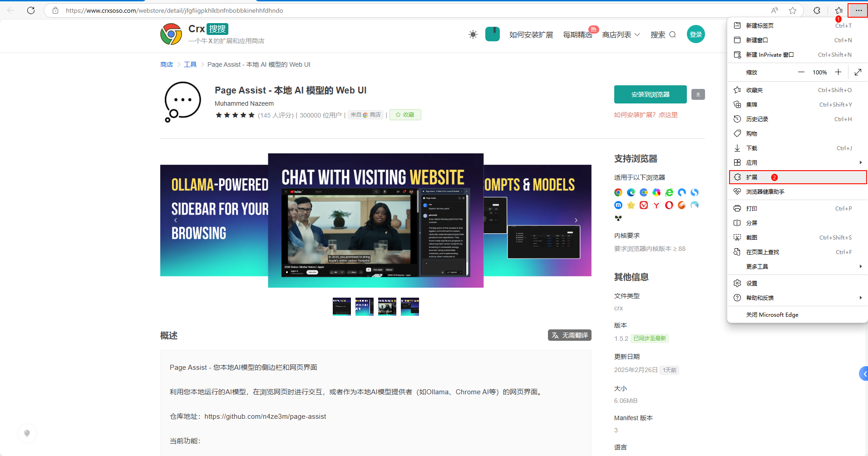This screenshot has height=456, width=868.
Task: Click the 安装到浏览器 button
Action: pos(650,94)
